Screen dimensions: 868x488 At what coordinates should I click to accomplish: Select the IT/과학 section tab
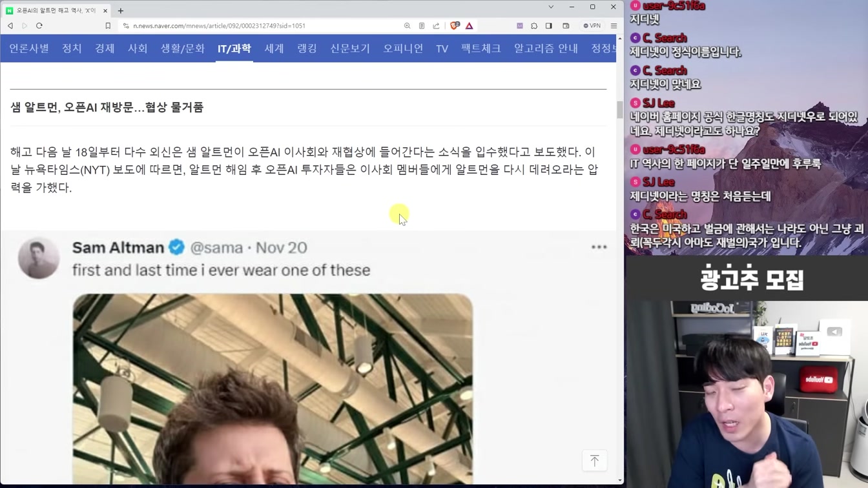tap(234, 48)
